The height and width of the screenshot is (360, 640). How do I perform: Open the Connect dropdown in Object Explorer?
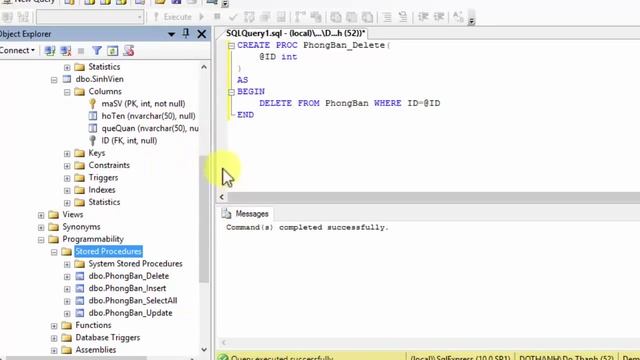pos(17,51)
